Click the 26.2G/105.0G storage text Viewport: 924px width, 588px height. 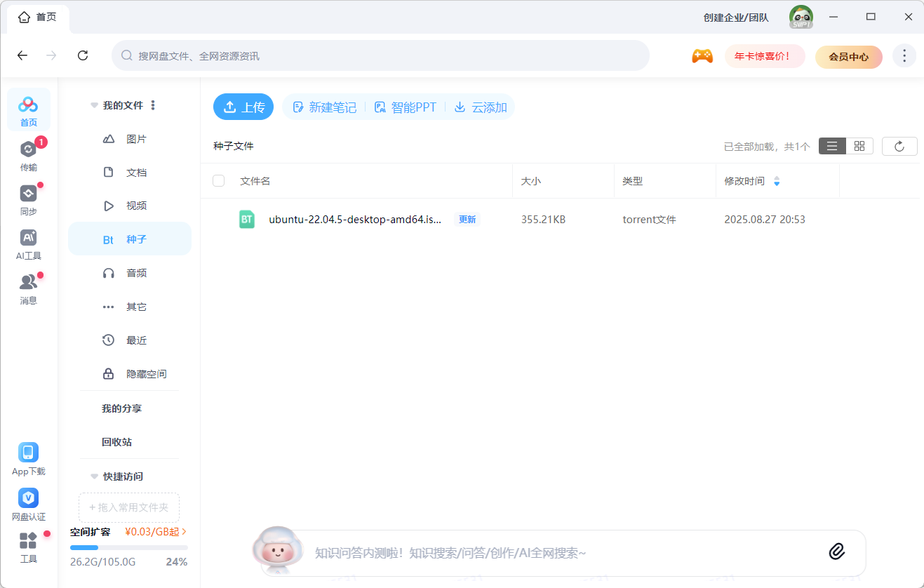tap(102, 562)
